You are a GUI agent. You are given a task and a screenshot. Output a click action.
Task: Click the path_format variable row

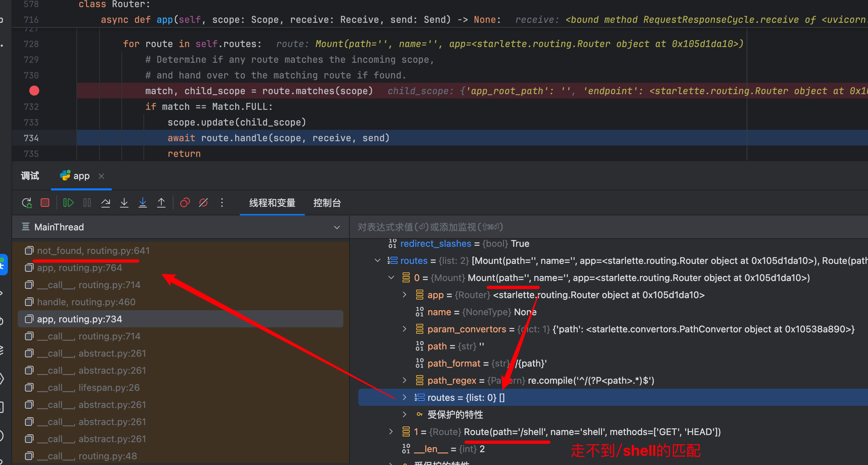point(613,363)
